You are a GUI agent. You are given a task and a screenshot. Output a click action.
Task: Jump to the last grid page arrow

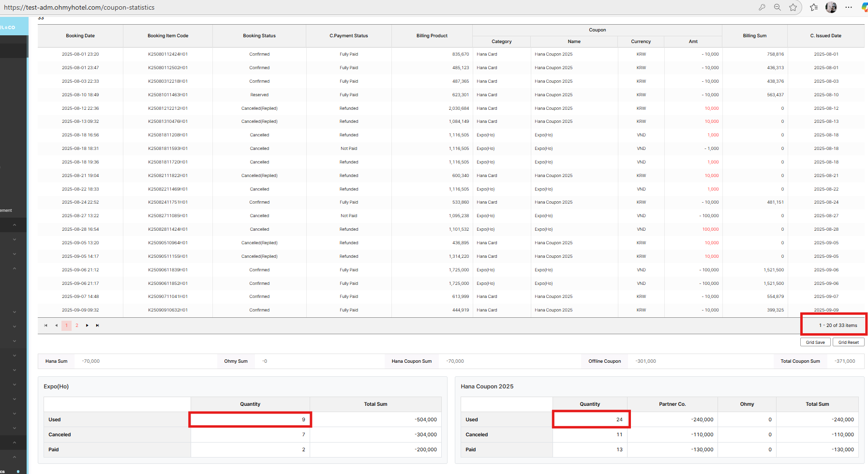coord(97,326)
